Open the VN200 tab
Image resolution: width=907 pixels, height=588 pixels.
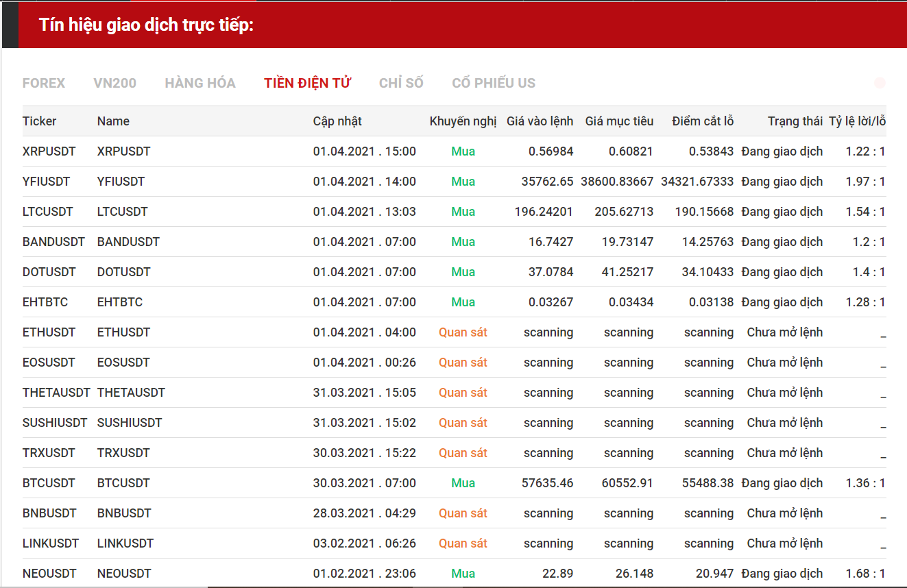click(x=114, y=83)
